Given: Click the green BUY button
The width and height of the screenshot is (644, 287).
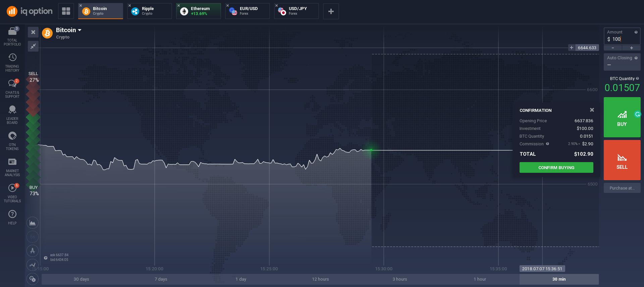Looking at the screenshot, I should (622, 117).
